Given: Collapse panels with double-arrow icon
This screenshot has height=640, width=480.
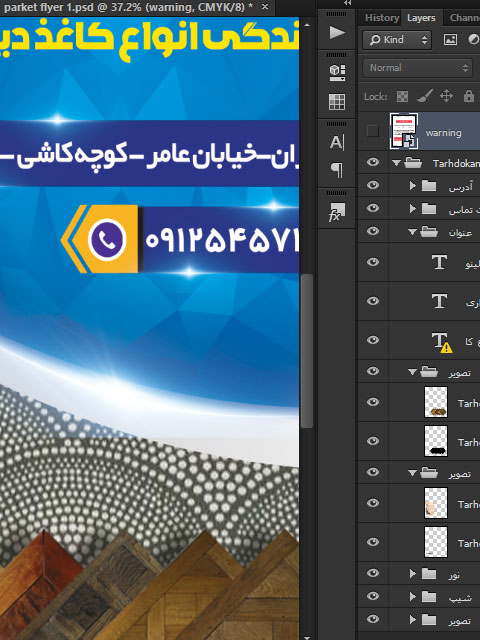Looking at the screenshot, I should point(347,3).
